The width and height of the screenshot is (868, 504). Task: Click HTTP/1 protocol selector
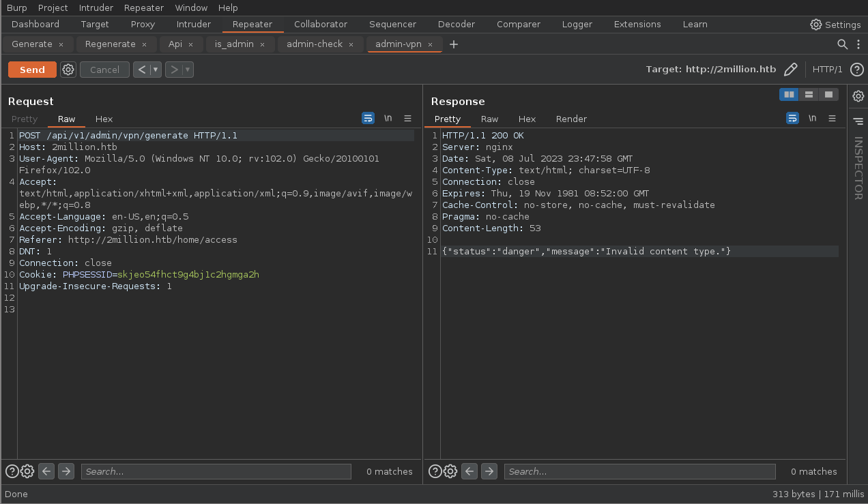pos(828,70)
